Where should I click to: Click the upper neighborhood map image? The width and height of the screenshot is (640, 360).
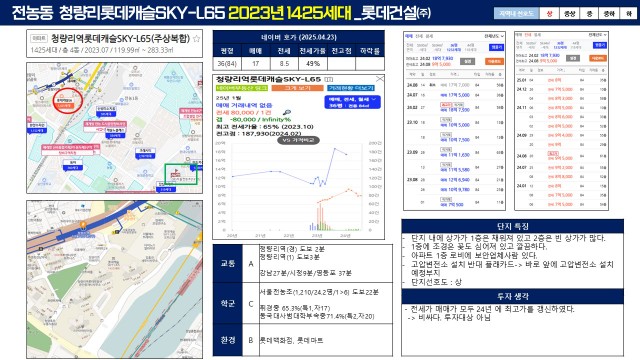click(114, 128)
